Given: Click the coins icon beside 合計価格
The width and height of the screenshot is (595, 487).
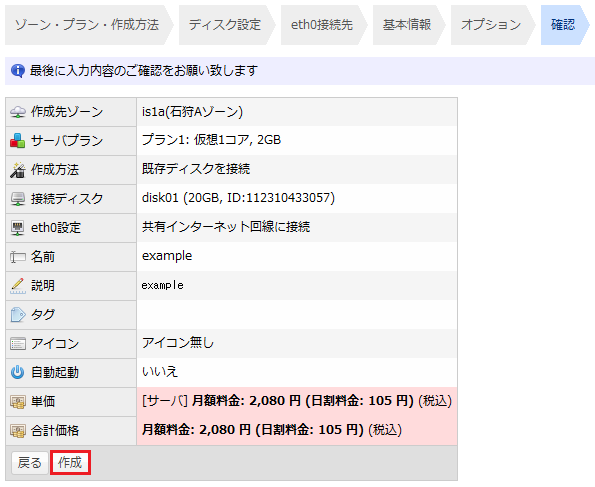Looking at the screenshot, I should click(18, 431).
